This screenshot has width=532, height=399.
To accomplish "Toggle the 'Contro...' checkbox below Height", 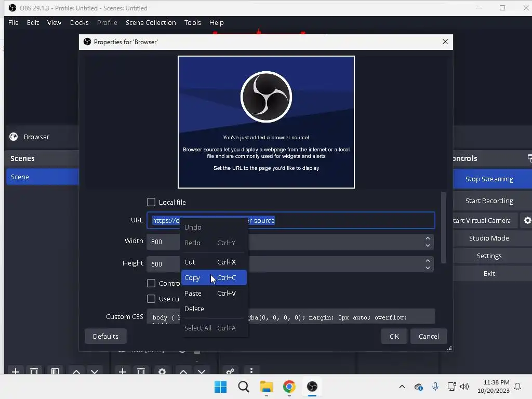I will [x=151, y=283].
